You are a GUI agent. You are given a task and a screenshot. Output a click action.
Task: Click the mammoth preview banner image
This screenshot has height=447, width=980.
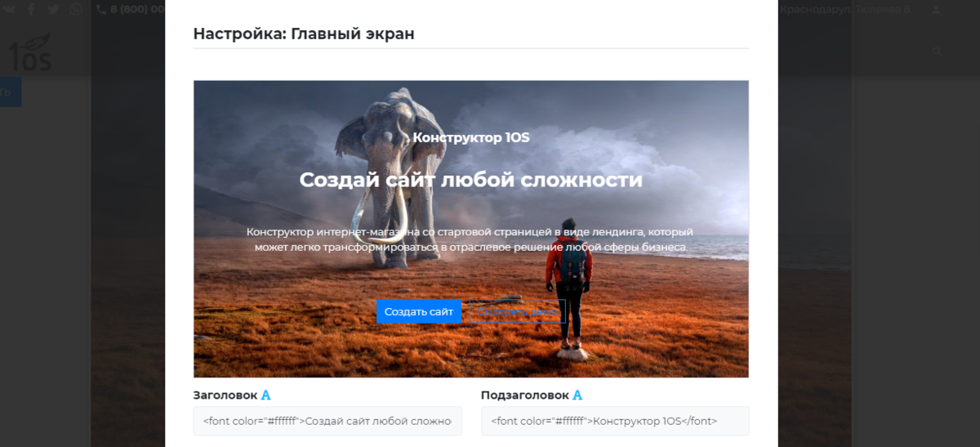tap(471, 229)
